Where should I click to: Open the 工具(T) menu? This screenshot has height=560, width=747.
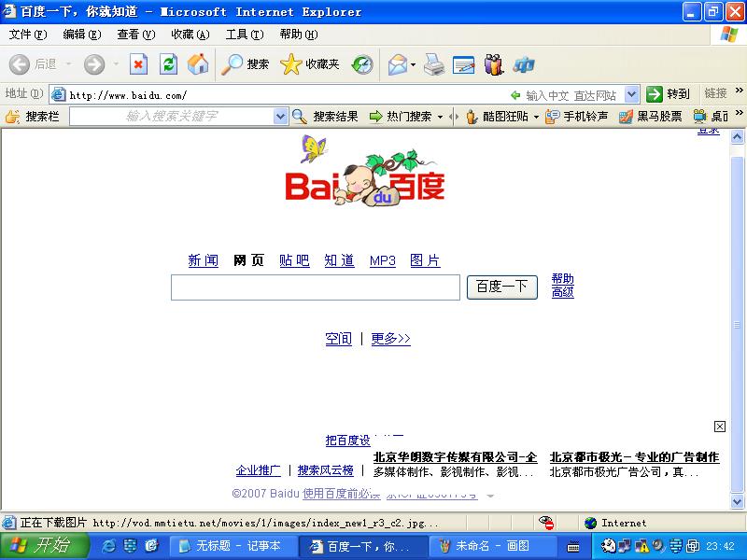click(245, 35)
